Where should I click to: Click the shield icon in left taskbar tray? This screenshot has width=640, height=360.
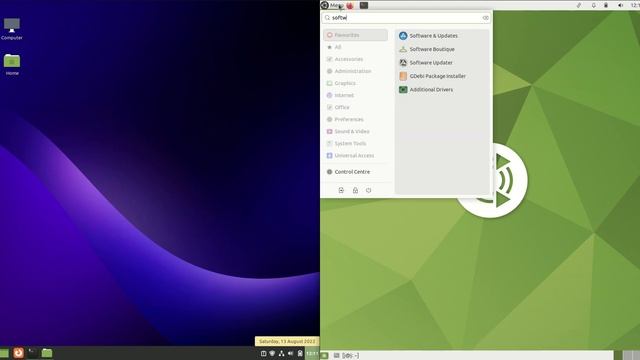272,353
